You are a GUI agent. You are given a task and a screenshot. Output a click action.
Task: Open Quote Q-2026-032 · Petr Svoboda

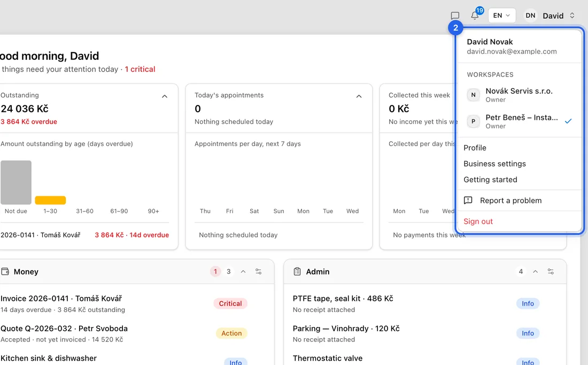click(x=64, y=329)
